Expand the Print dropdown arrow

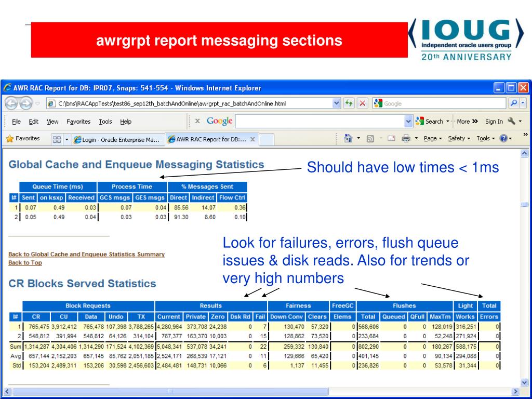tap(416, 138)
